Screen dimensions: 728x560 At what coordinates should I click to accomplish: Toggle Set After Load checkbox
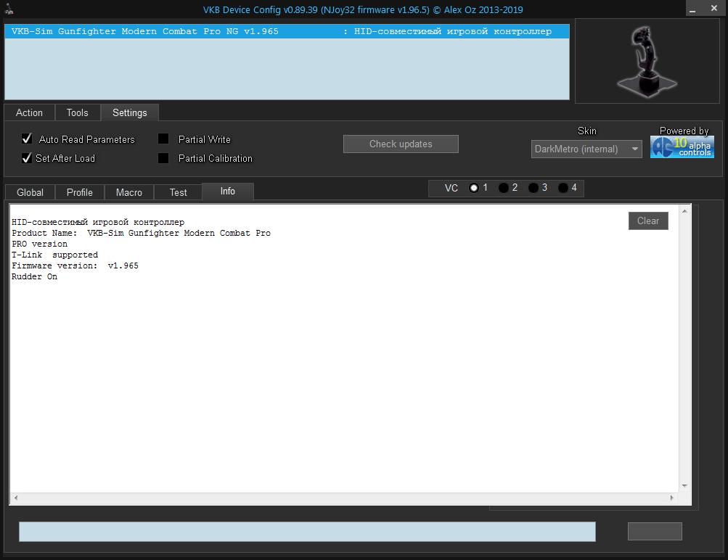click(27, 157)
